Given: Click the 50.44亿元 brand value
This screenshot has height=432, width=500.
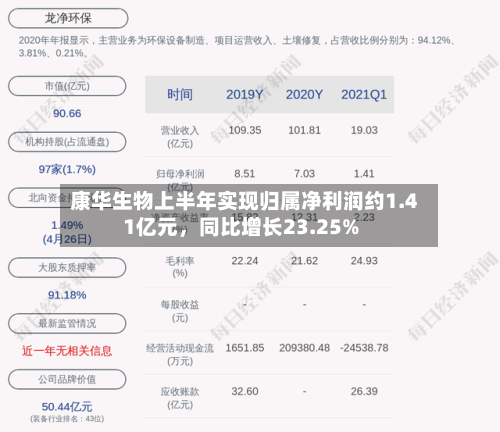Looking at the screenshot, I should point(67,407).
